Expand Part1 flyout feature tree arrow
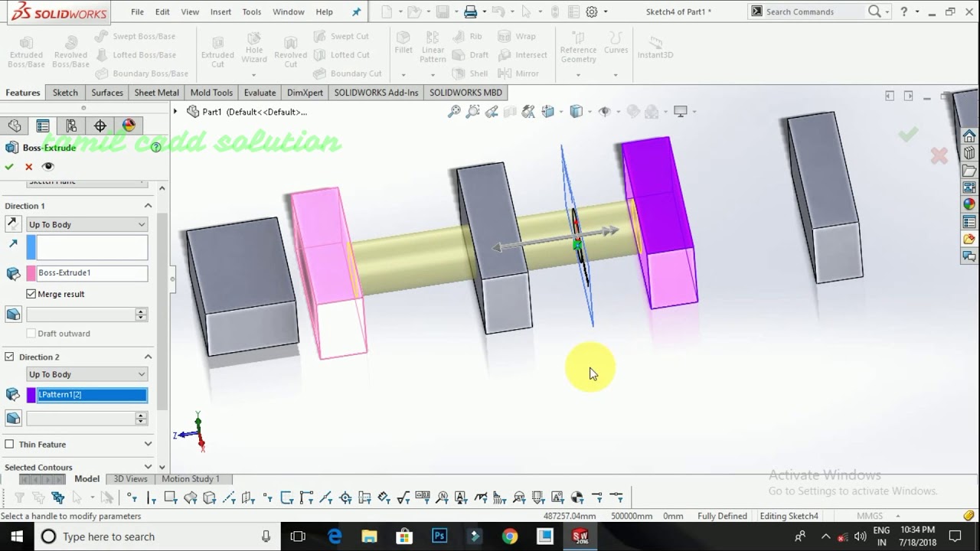 point(175,112)
